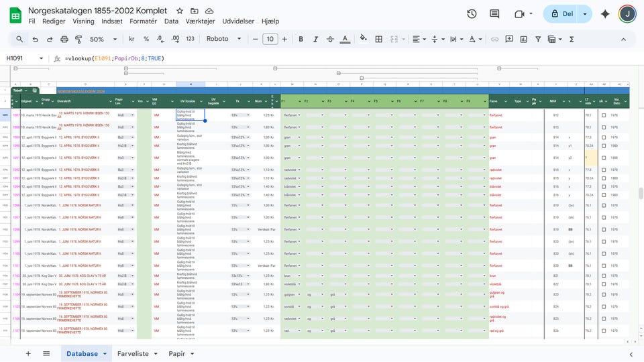This screenshot has height=362, width=644.
Task: Click the Gemini sparkle icon
Action: coord(605,14)
